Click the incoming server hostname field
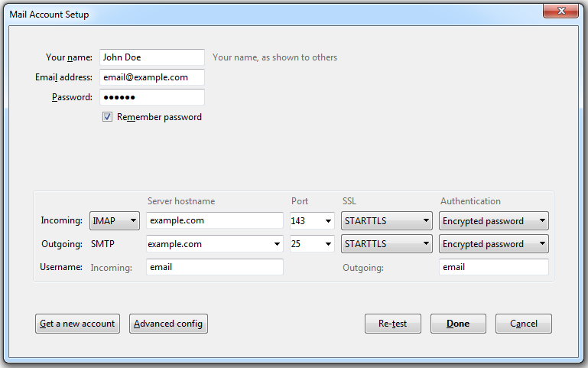 tap(214, 221)
